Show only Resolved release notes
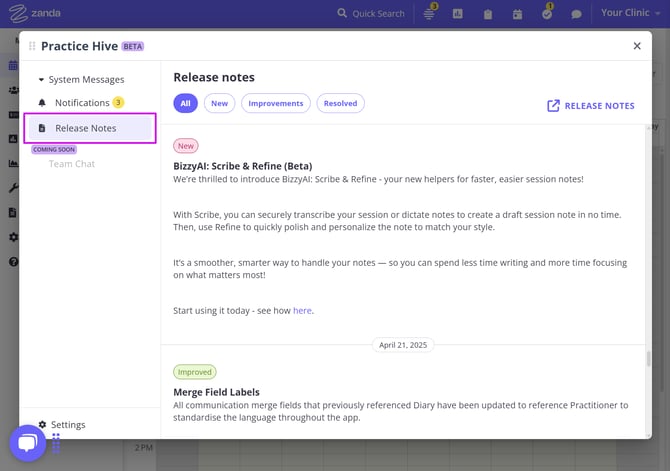 (340, 103)
